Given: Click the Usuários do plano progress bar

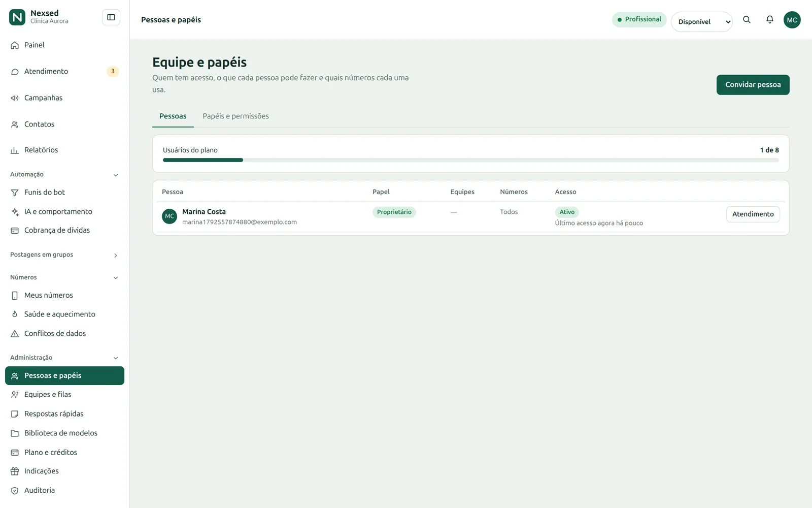Looking at the screenshot, I should (x=470, y=160).
